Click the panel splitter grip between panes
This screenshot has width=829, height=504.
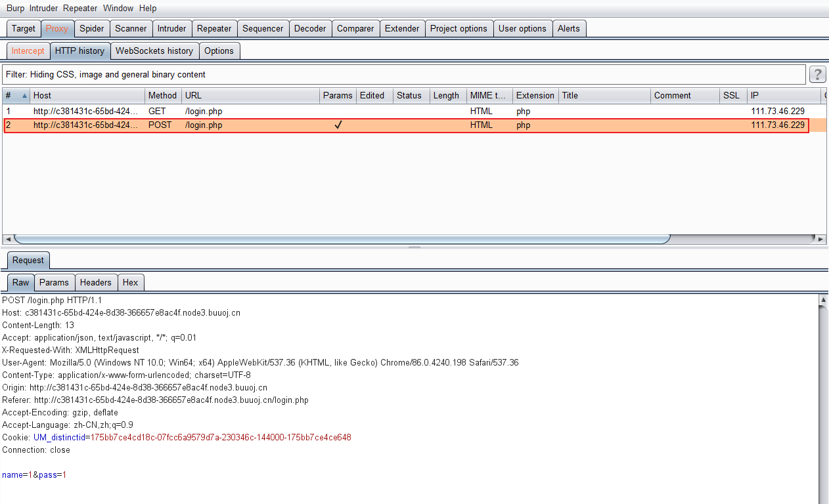tap(414, 247)
